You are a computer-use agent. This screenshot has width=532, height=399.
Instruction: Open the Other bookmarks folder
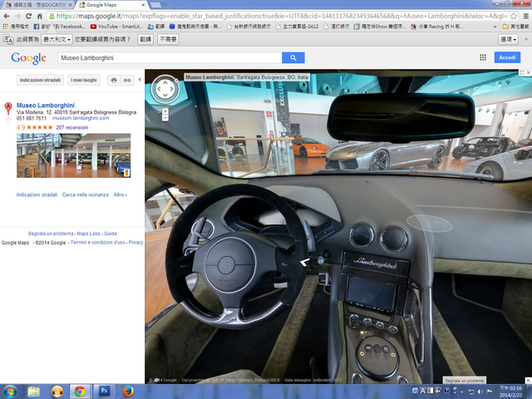pyautogui.click(x=515, y=26)
